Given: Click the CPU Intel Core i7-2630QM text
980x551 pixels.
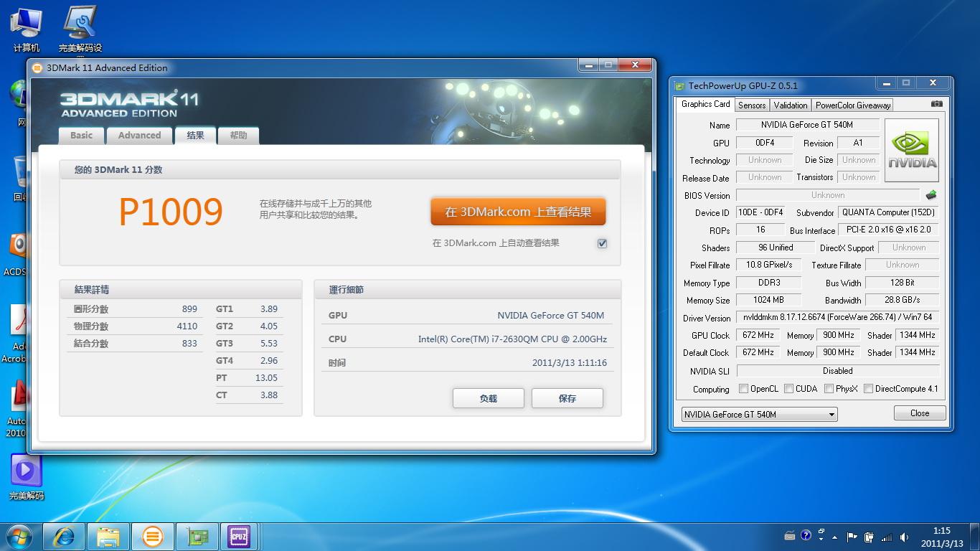Looking at the screenshot, I should click(512, 339).
